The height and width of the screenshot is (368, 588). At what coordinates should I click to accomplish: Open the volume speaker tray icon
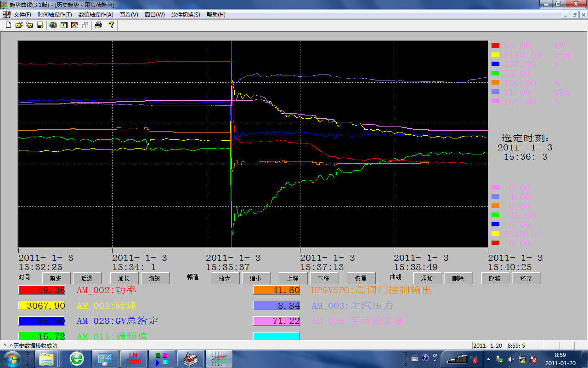coord(511,359)
